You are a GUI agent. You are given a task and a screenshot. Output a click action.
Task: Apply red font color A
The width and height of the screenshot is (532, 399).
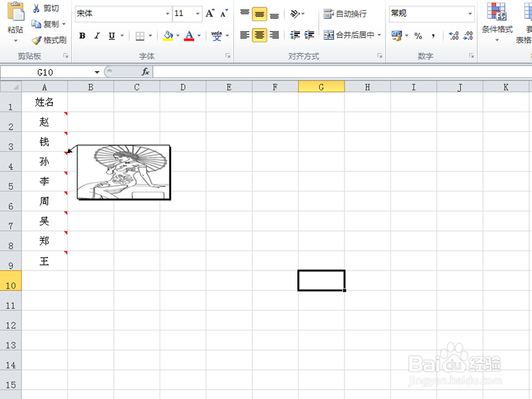coord(189,35)
